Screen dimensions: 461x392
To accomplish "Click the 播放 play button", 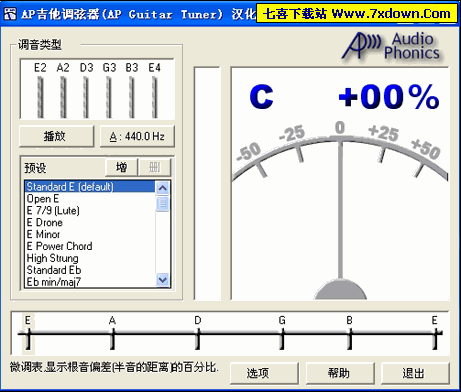I will tap(56, 136).
